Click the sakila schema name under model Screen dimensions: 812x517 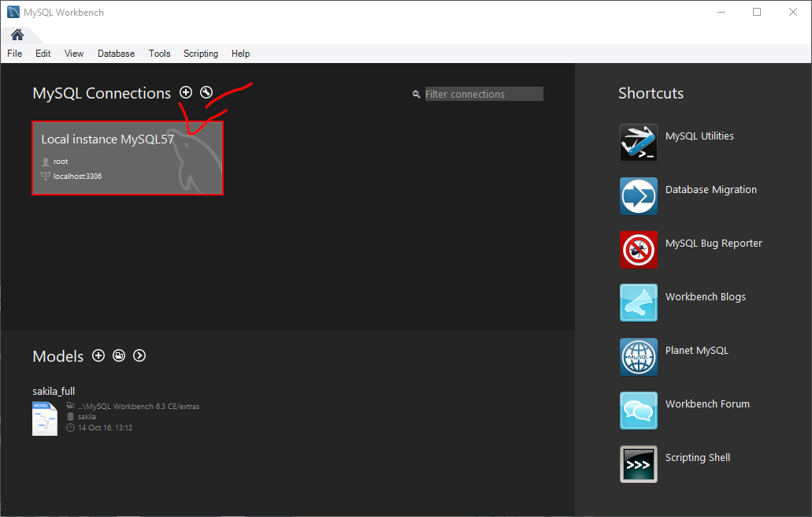point(87,416)
